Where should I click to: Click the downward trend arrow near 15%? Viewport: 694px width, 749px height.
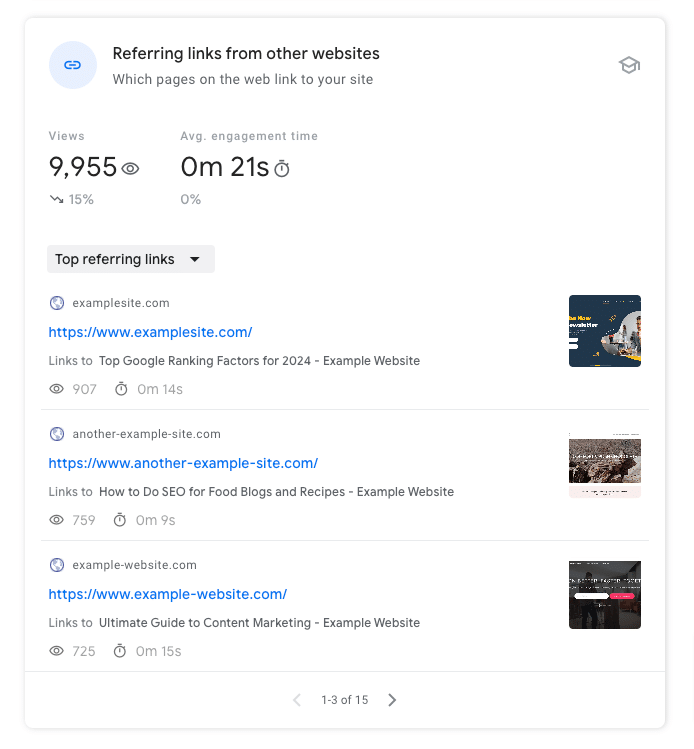coord(56,199)
